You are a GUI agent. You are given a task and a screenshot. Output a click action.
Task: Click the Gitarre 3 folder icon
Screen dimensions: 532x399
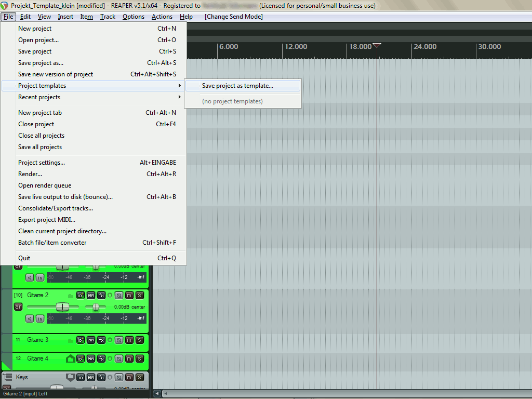pyautogui.click(x=71, y=341)
